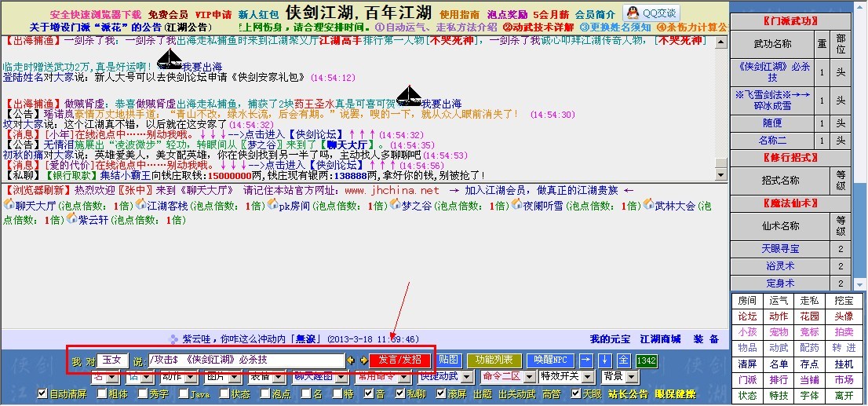Click the green 1342 counter box
The height and width of the screenshot is (406, 868).
tap(647, 360)
